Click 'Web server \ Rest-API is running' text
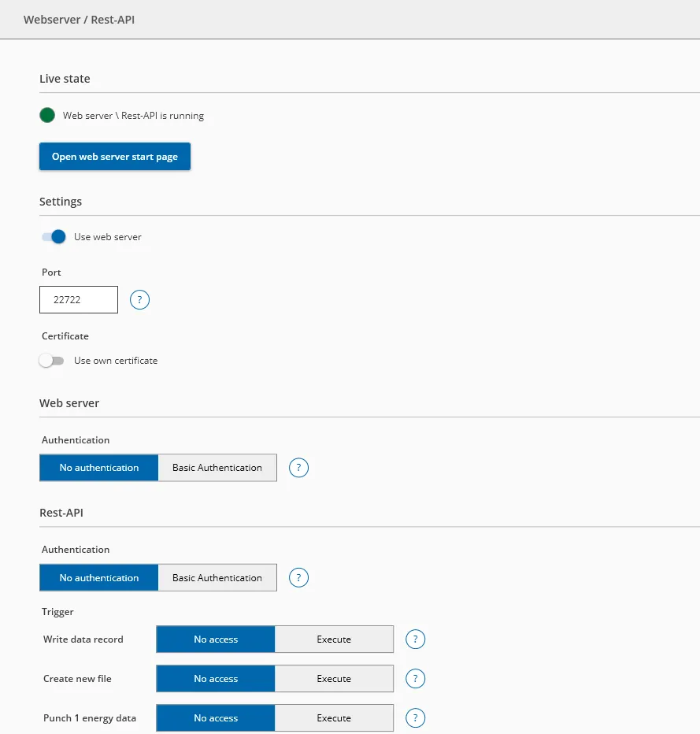Viewport: 700px width, 734px height. tap(133, 116)
